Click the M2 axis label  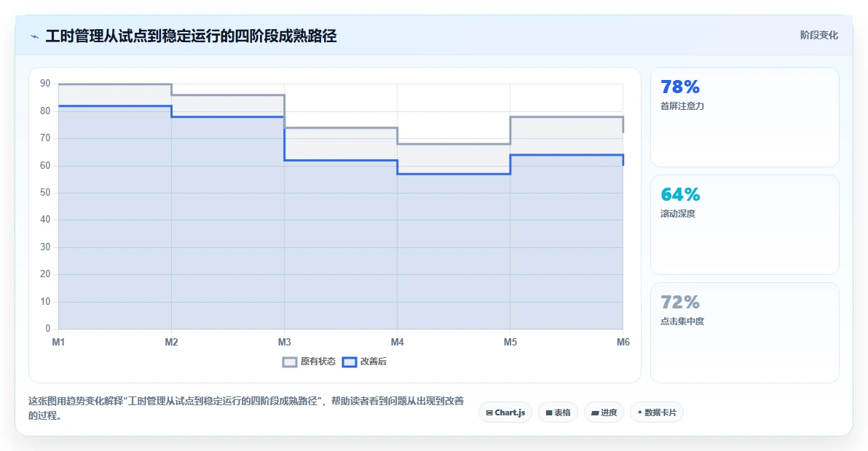coord(172,342)
